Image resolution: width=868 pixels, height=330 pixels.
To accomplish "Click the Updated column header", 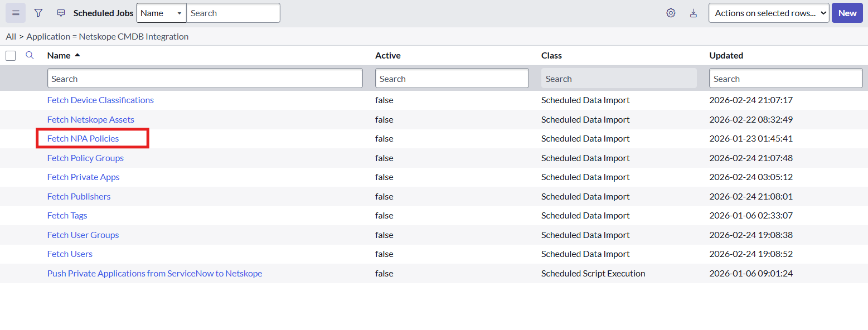I will [726, 55].
